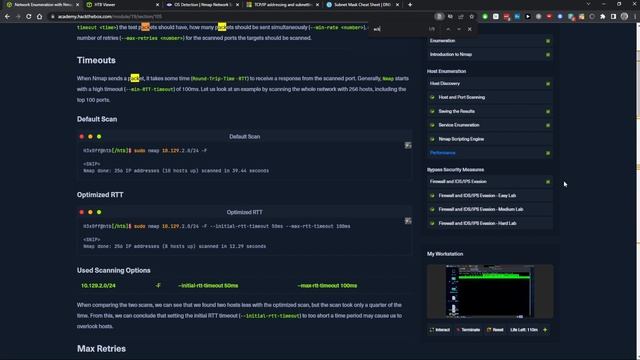
Task: Open Service Enumeration section
Action: 490,125
